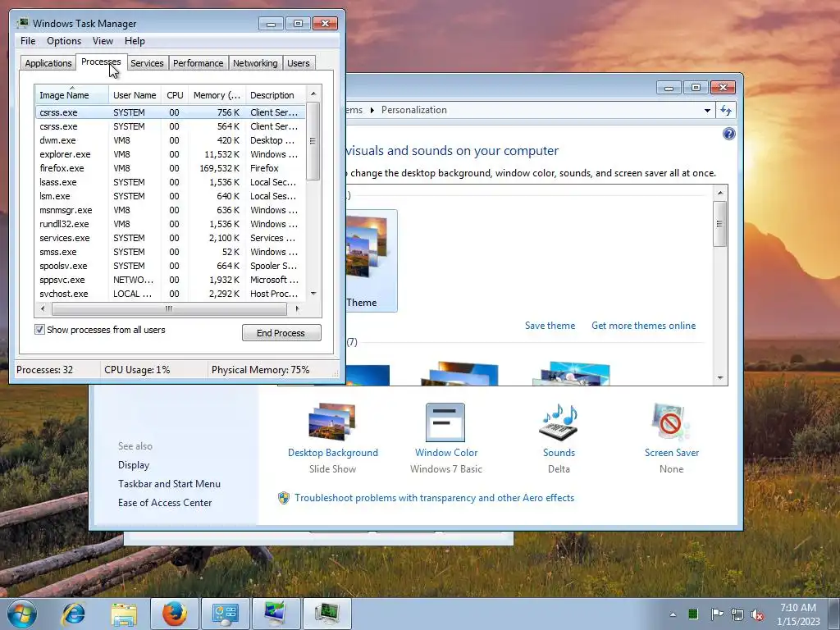Open the View menu
Screen dimensions: 840x630
pos(103,41)
